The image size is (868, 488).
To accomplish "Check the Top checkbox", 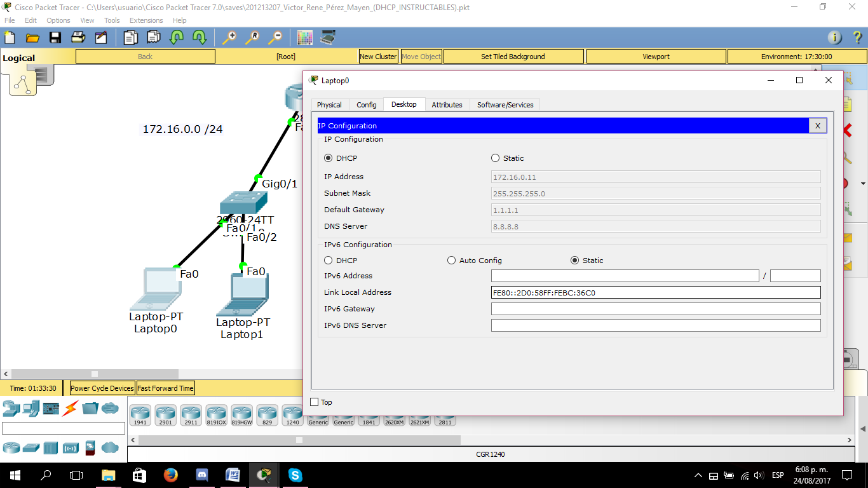I will point(315,402).
